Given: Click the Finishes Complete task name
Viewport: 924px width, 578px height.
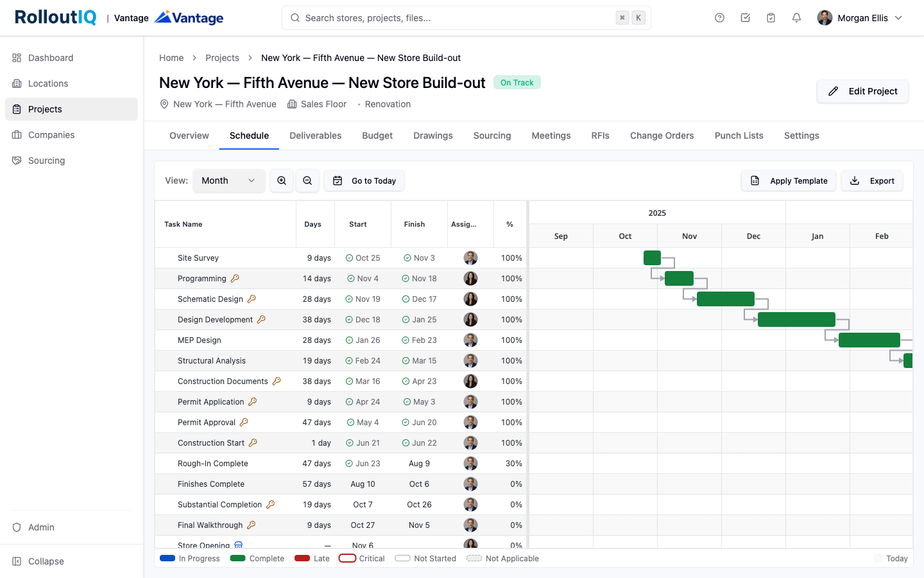Looking at the screenshot, I should pyautogui.click(x=211, y=484).
